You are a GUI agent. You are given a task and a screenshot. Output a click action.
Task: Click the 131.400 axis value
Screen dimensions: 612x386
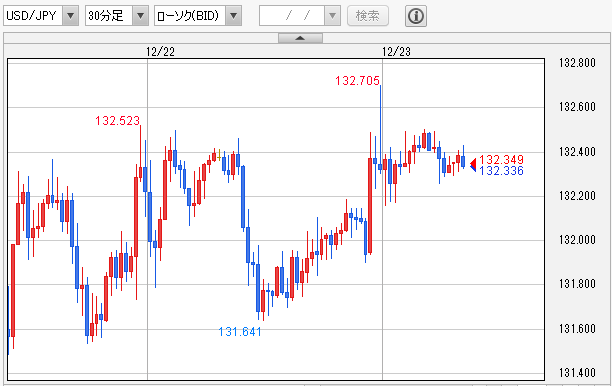pos(577,373)
